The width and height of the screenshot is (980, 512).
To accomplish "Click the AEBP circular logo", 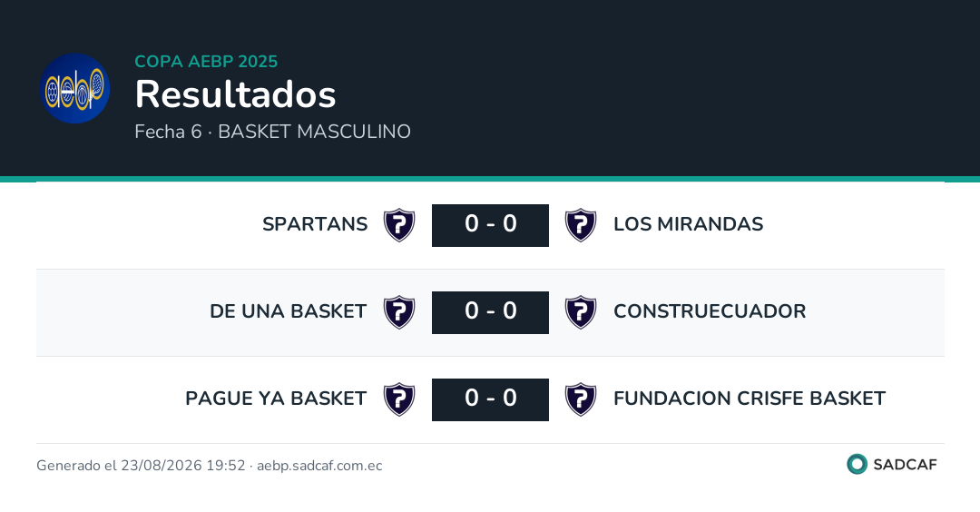I will tap(75, 88).
